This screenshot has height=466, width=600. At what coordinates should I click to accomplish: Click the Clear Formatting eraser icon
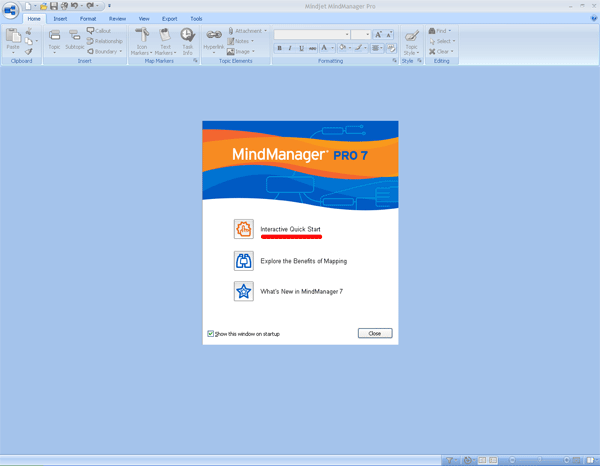pyautogui.click(x=391, y=48)
